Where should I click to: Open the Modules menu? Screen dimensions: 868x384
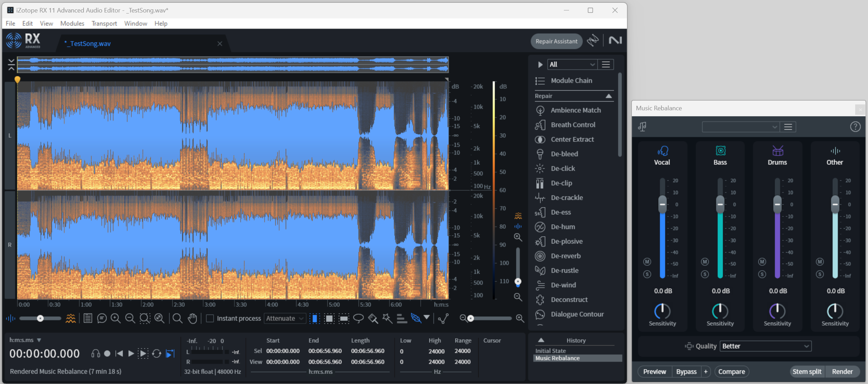coord(72,23)
